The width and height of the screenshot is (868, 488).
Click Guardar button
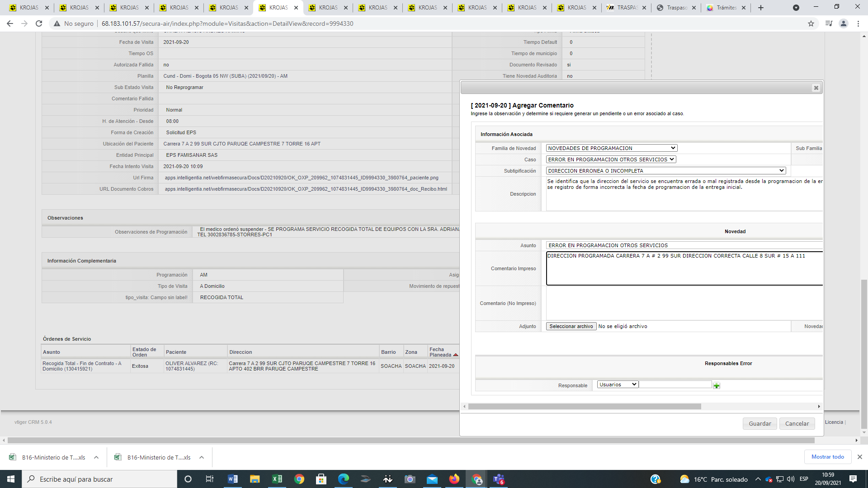pos(760,423)
